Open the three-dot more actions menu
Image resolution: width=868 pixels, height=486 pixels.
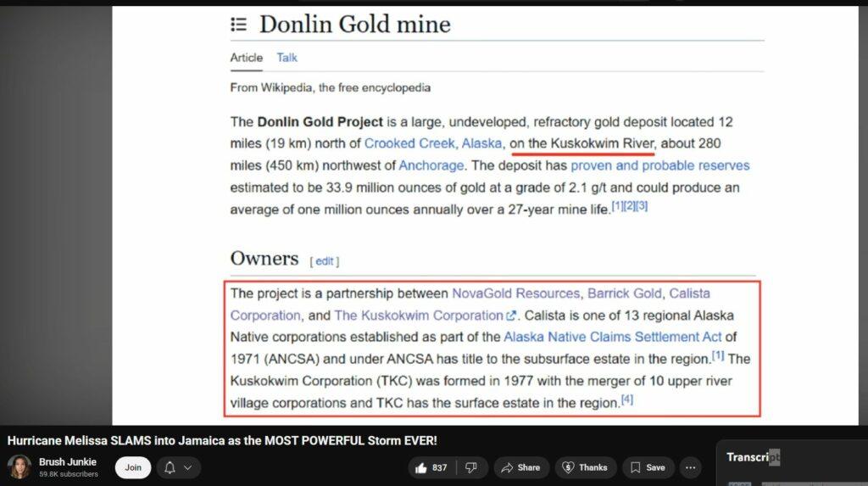(x=690, y=467)
